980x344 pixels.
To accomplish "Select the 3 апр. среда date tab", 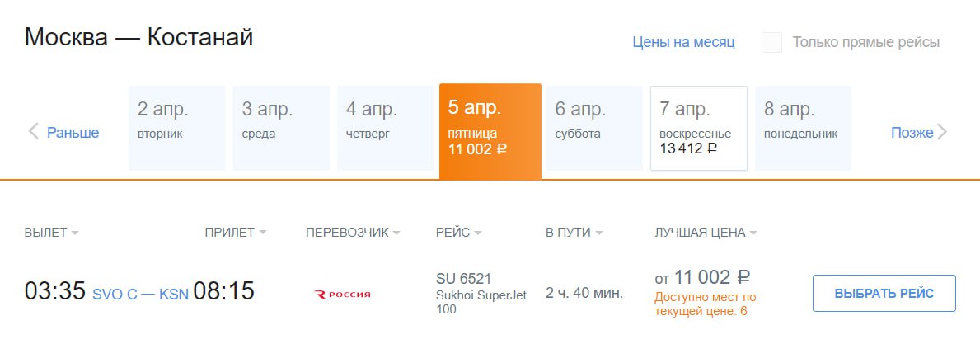I will (281, 128).
